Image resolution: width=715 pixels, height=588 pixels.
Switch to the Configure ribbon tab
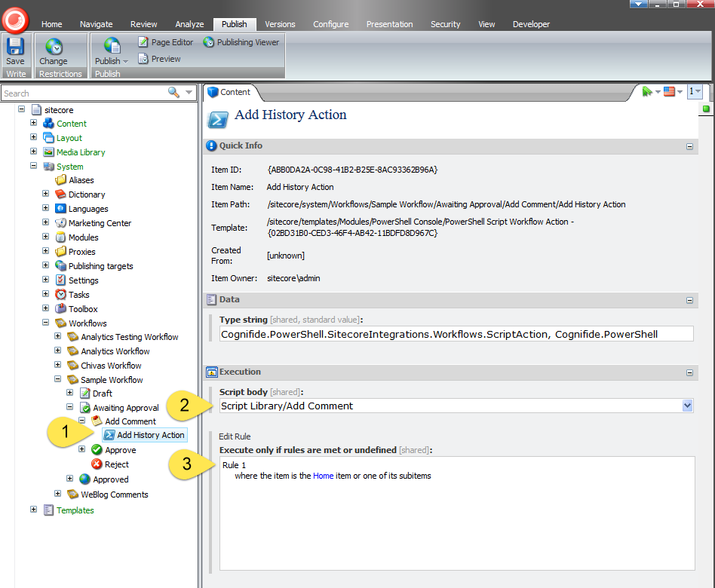[x=330, y=24]
